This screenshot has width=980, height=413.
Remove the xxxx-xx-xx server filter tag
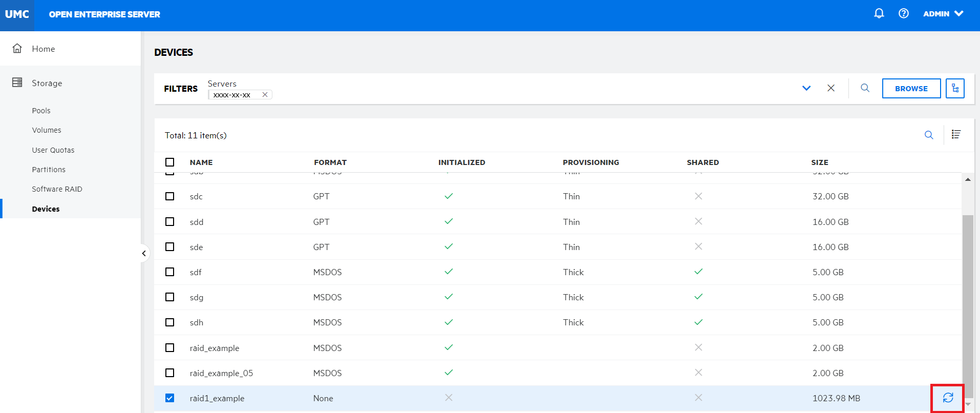pyautogui.click(x=265, y=95)
